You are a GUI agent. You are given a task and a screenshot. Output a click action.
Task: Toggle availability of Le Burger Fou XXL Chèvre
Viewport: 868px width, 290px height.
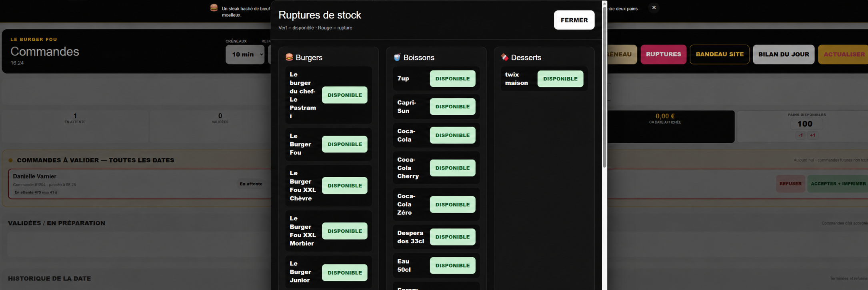click(x=344, y=186)
